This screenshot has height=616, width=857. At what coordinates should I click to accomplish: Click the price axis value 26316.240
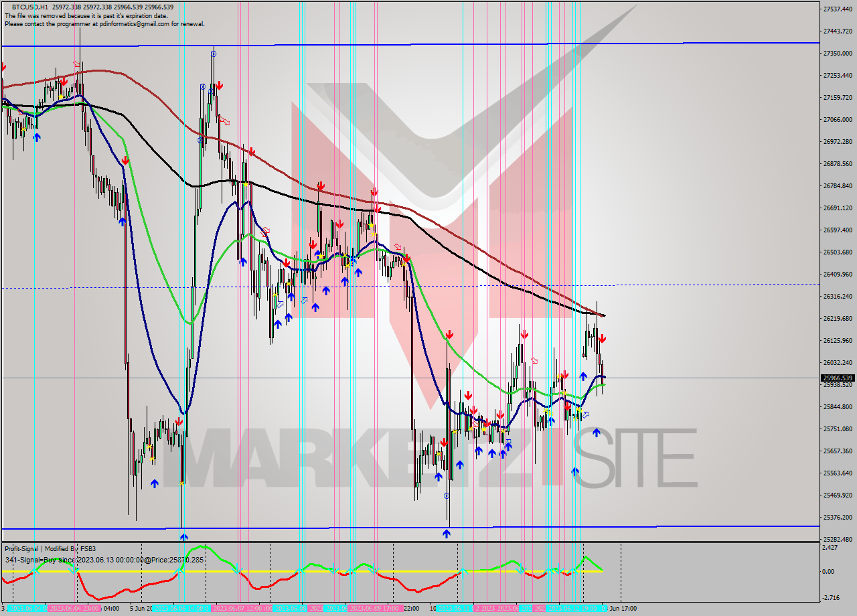click(838, 297)
